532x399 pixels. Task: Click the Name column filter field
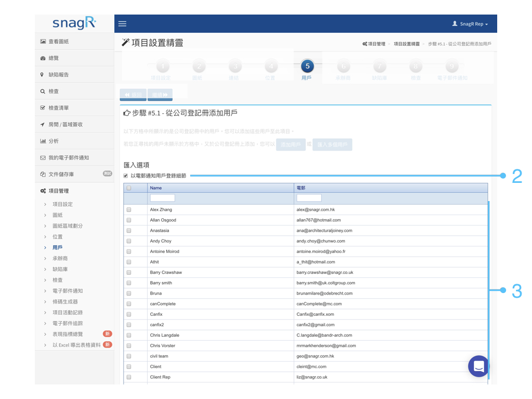[163, 198]
